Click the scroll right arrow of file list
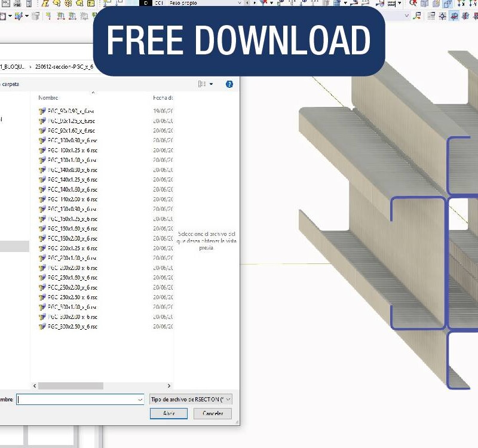Image resolution: width=478 pixels, height=448 pixels. coord(169,386)
